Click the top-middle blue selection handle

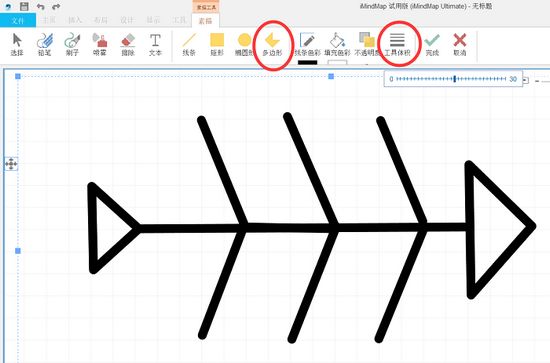331,76
